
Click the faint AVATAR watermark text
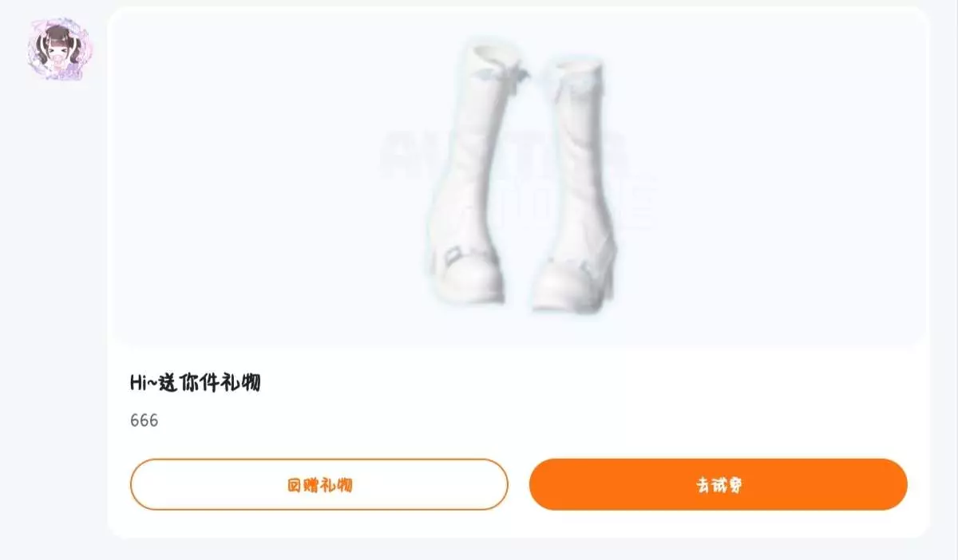point(503,156)
